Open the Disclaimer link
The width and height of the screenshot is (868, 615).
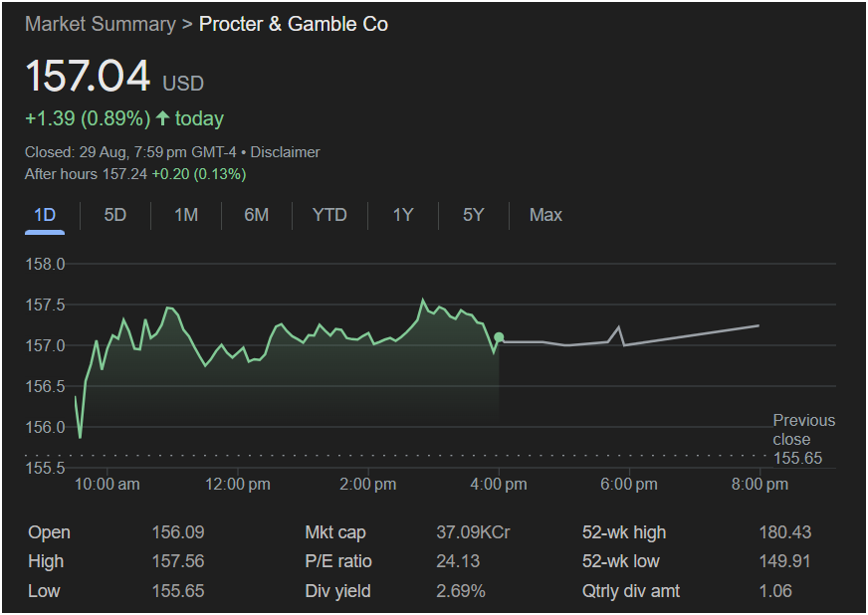click(285, 152)
